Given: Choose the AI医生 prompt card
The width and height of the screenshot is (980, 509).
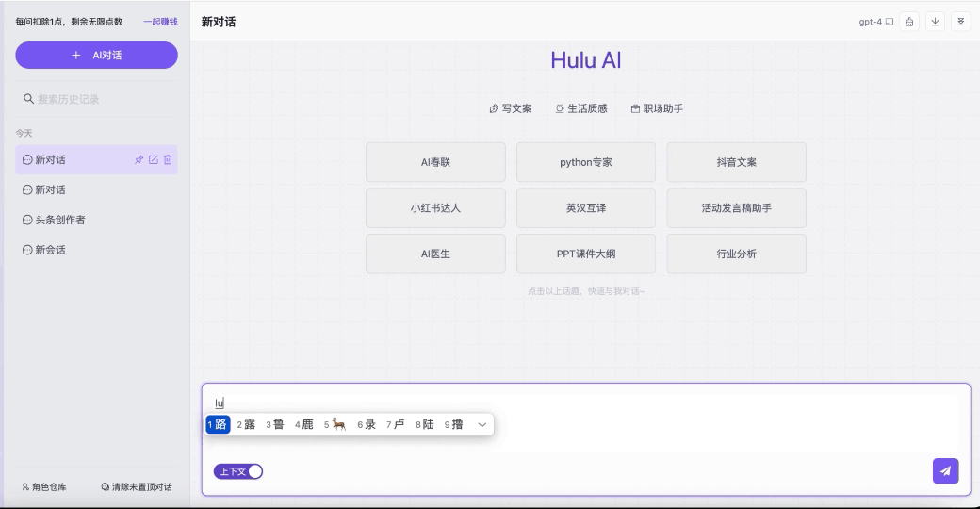Looking at the screenshot, I should (435, 254).
